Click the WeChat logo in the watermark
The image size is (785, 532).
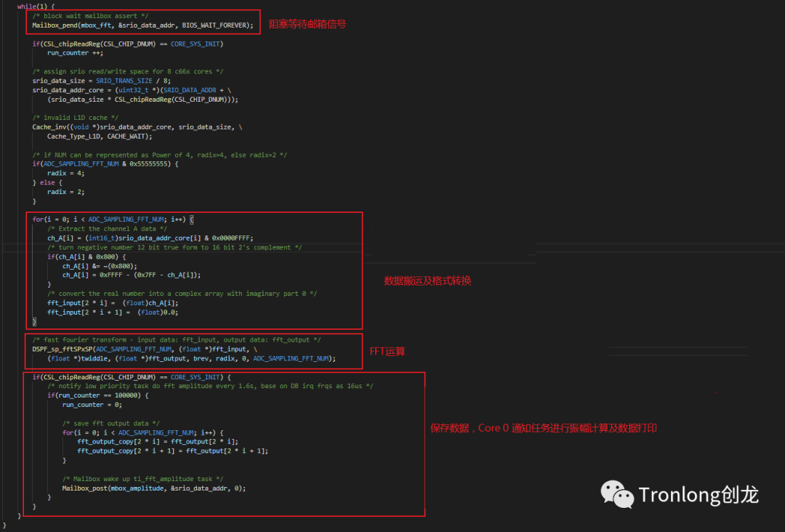tap(616, 494)
